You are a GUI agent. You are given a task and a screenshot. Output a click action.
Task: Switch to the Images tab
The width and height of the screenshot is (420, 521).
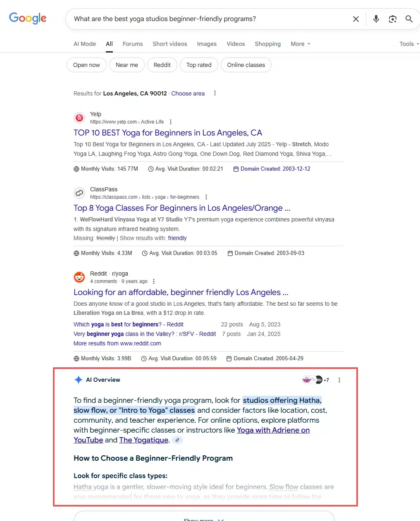(x=207, y=44)
